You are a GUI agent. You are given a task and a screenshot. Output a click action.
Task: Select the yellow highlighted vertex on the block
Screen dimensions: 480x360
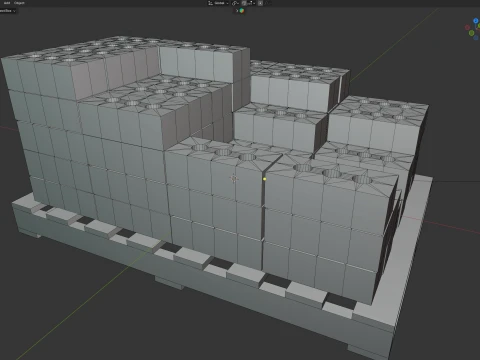[265, 179]
